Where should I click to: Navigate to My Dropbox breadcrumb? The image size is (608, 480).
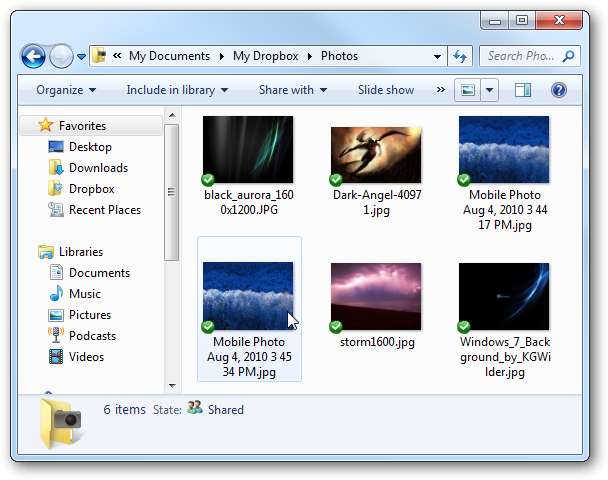pos(266,56)
